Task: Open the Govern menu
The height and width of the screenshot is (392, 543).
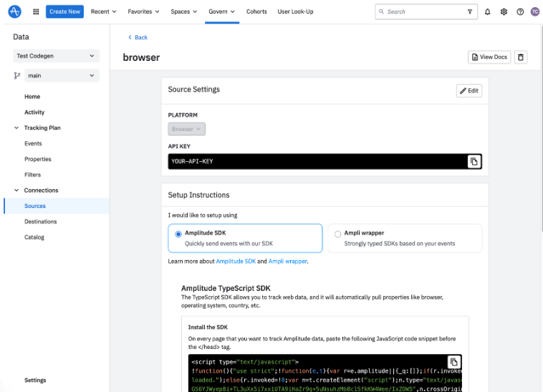Action: [221, 11]
